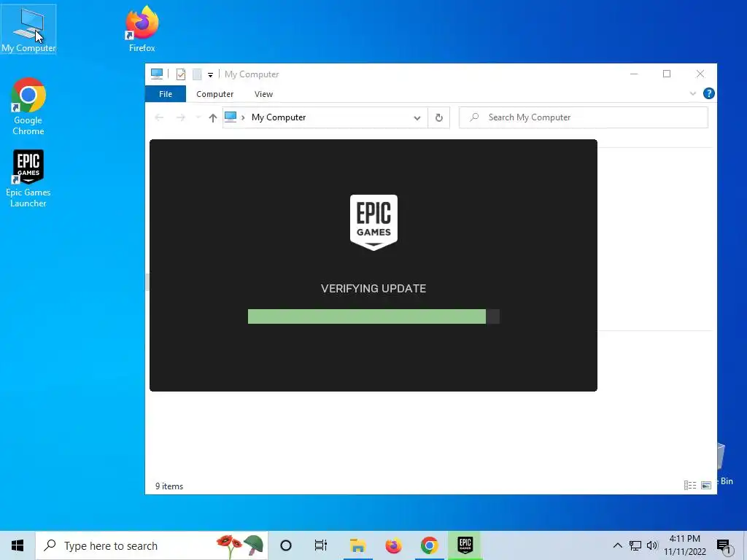Go up one folder level

click(213, 117)
